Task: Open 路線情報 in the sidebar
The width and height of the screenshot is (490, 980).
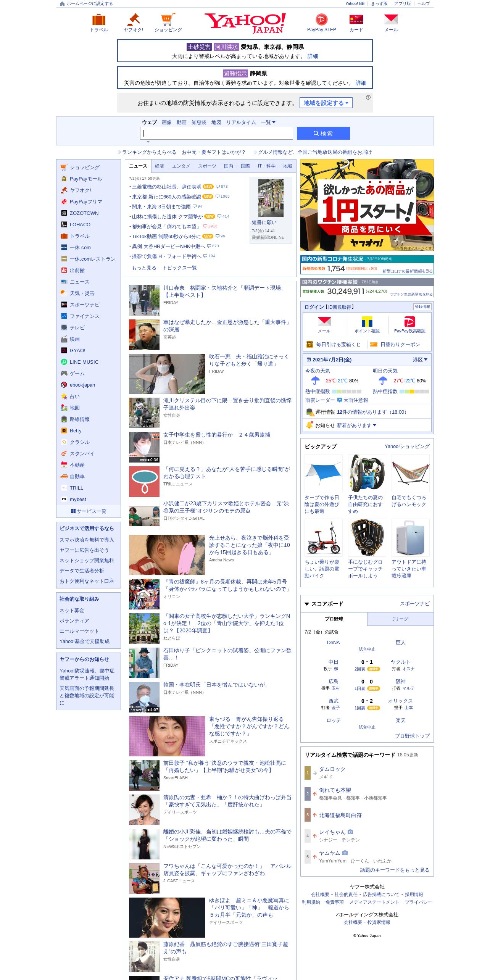Action: tap(79, 419)
